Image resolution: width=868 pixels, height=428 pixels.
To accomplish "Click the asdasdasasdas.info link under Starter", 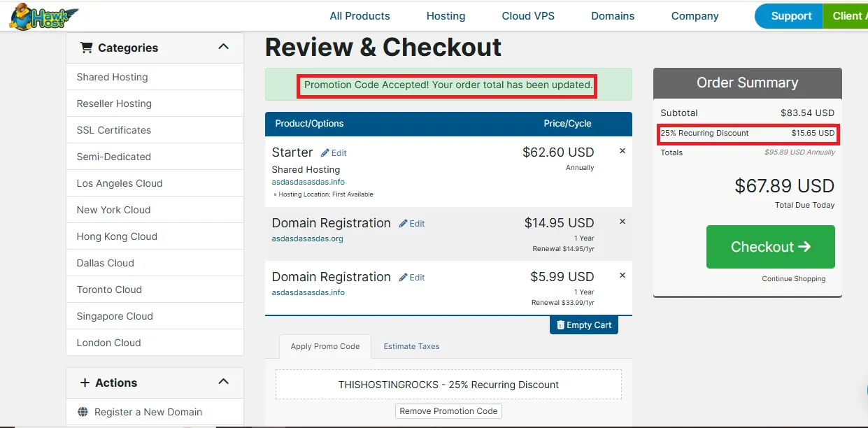I will point(308,182).
